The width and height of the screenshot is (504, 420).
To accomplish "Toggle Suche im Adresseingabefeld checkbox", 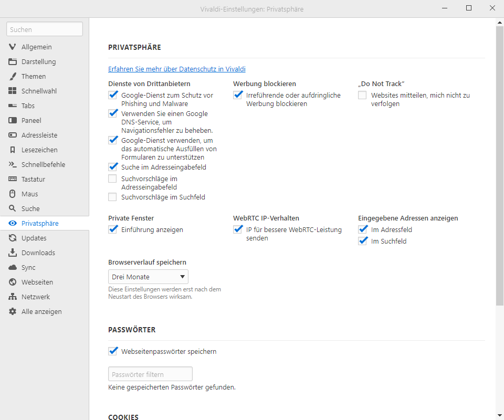I will [x=113, y=167].
